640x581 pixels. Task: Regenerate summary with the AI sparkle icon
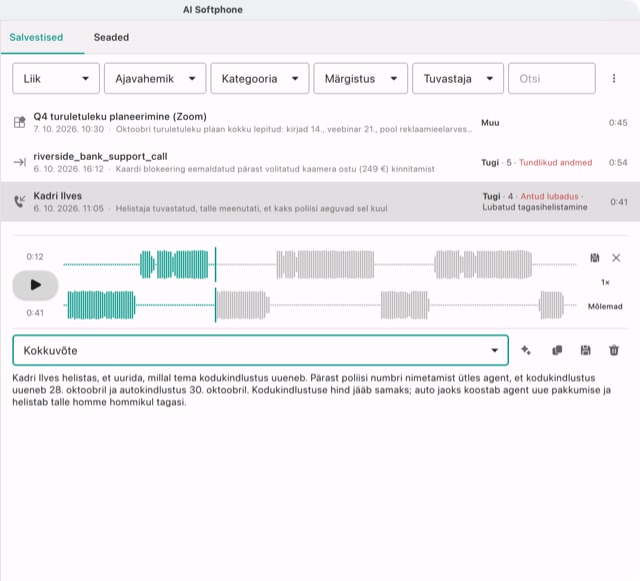(x=526, y=350)
